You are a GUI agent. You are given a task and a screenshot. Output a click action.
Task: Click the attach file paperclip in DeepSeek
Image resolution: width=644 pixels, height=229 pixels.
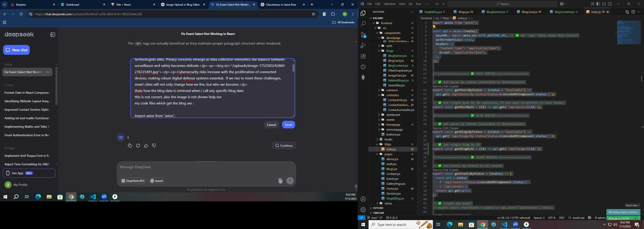point(280,181)
